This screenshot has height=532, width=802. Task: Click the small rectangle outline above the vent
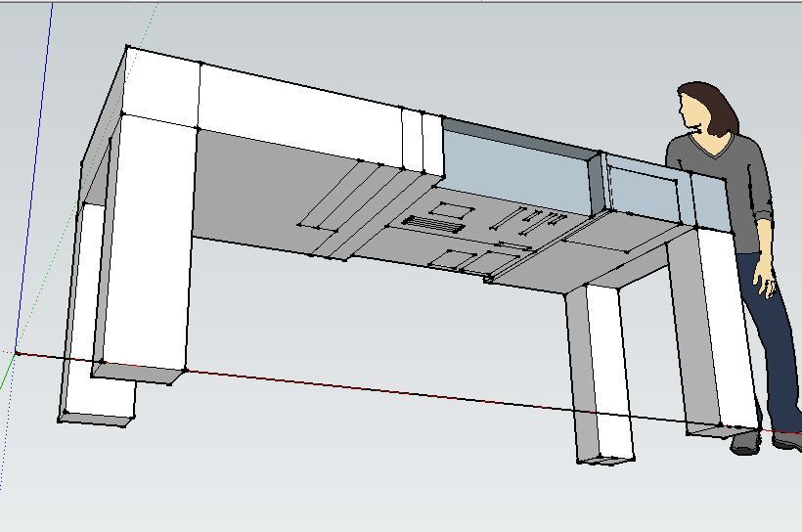point(452,208)
